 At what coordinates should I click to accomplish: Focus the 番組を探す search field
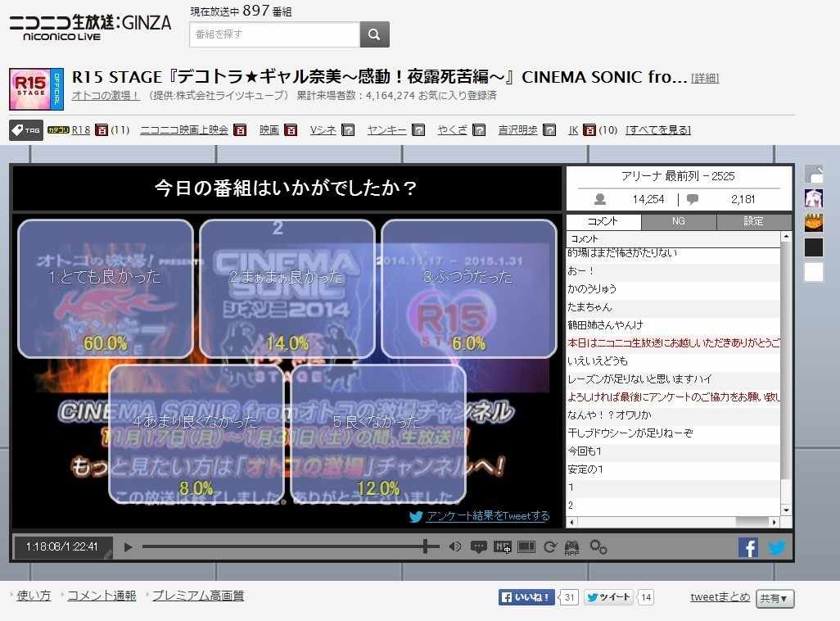point(274,34)
